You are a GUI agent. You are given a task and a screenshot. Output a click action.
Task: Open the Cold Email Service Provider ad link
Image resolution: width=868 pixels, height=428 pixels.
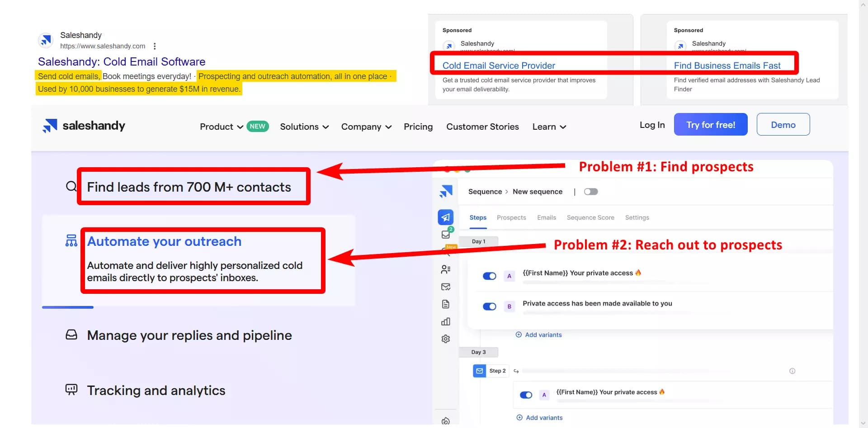499,66
